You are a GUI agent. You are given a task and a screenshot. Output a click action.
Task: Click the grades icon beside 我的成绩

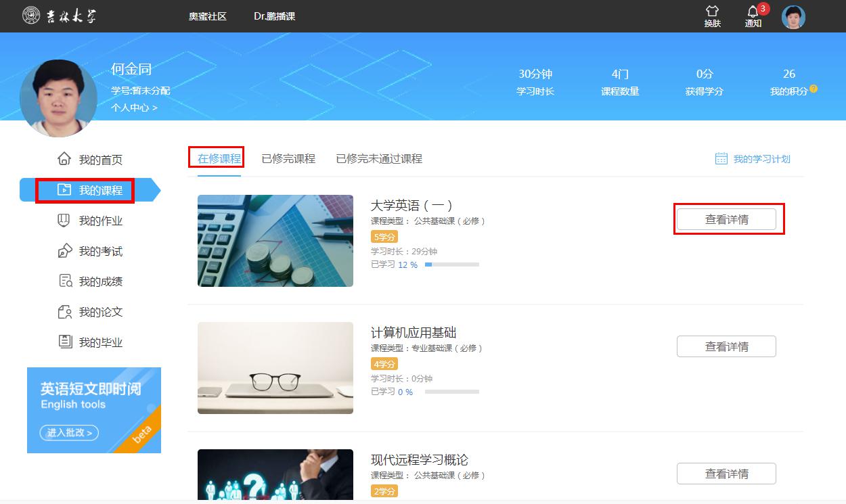coord(65,281)
